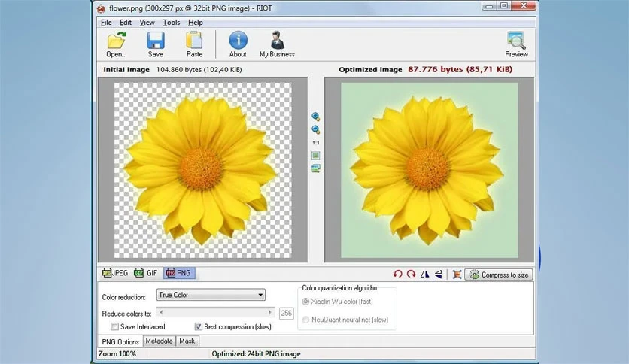The width and height of the screenshot is (629, 364).
Task: Rotate image right with red arrow icon
Action: pos(411,275)
